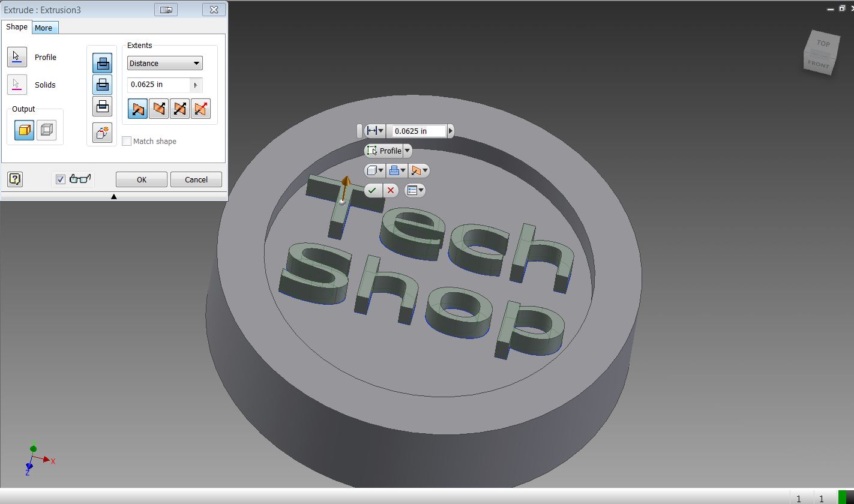The width and height of the screenshot is (854, 504).
Task: Select Symmetric extents direction icon
Action: click(x=179, y=109)
